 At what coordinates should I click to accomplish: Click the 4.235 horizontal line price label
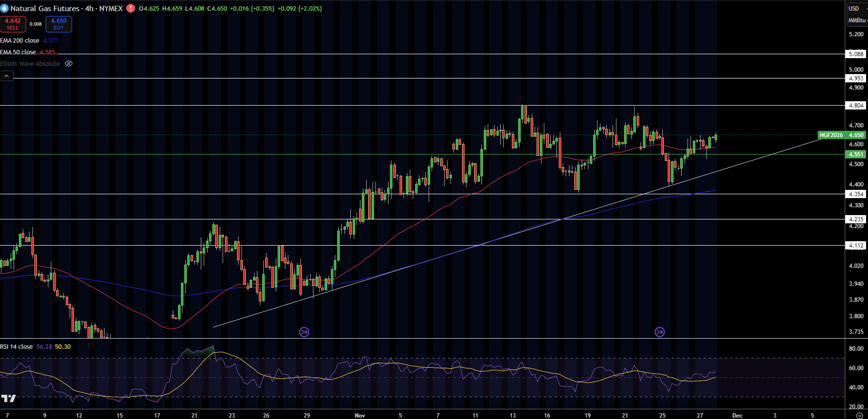(x=856, y=219)
